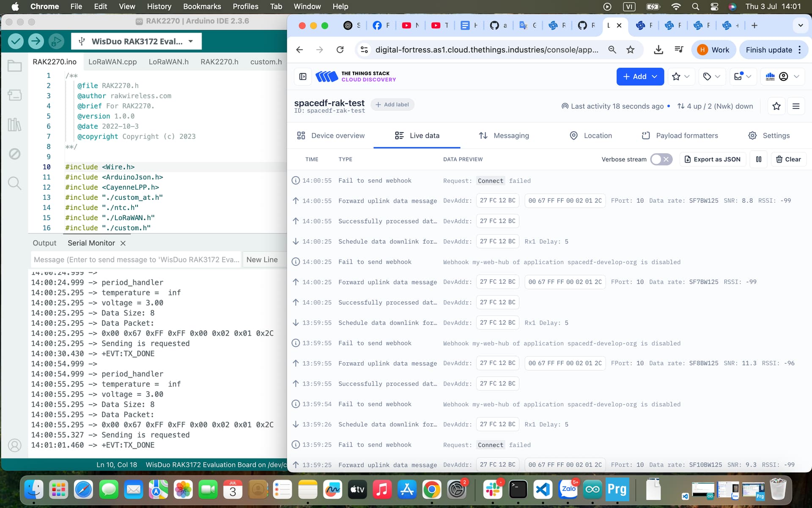Open the Add dropdown button

click(x=640, y=77)
